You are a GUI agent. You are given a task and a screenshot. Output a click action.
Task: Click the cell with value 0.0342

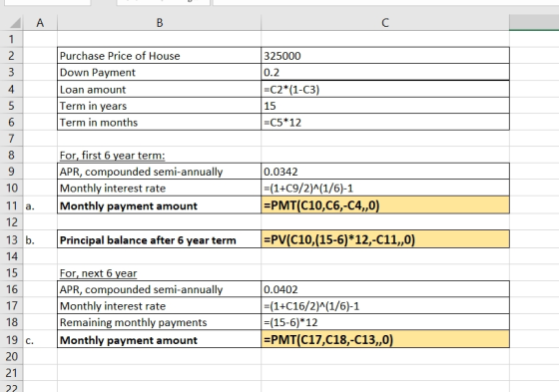(x=385, y=172)
